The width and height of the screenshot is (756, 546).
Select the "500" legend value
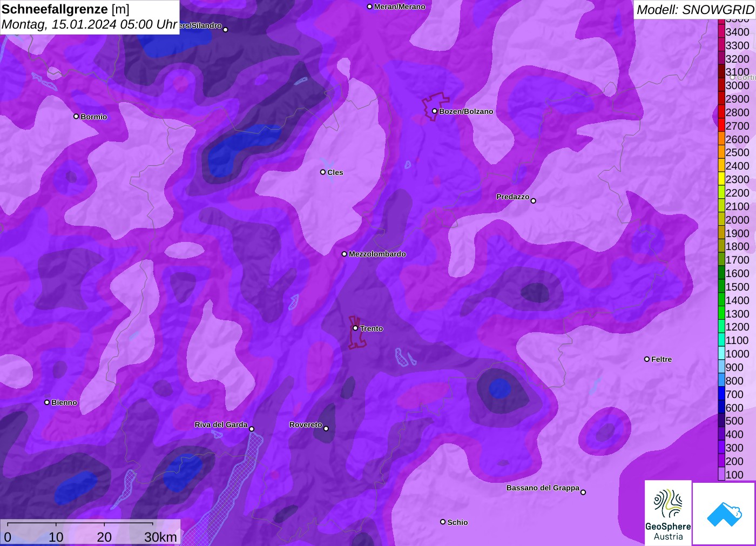point(734,421)
